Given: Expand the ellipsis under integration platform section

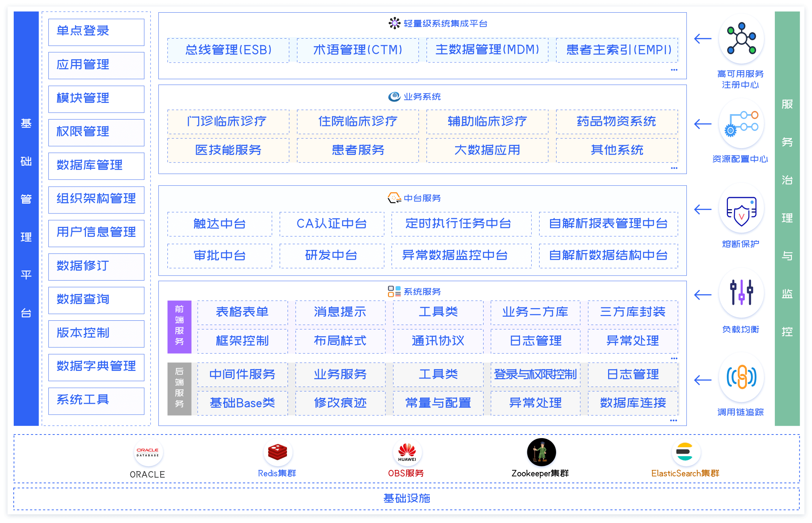Looking at the screenshot, I should click(x=674, y=70).
